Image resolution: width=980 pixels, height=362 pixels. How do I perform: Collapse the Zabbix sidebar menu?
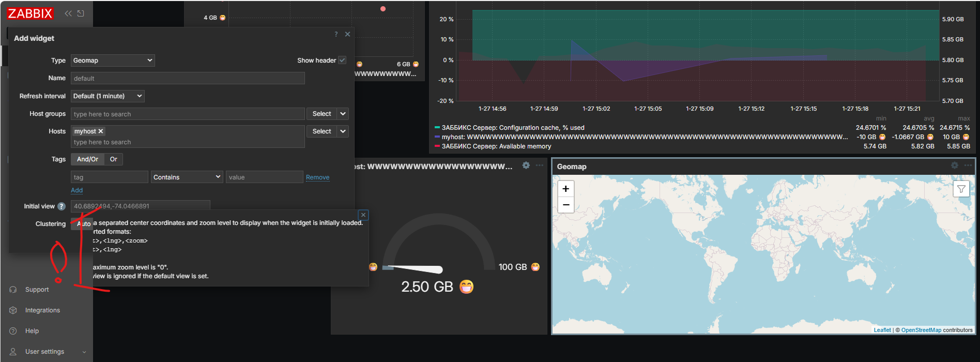[68, 13]
